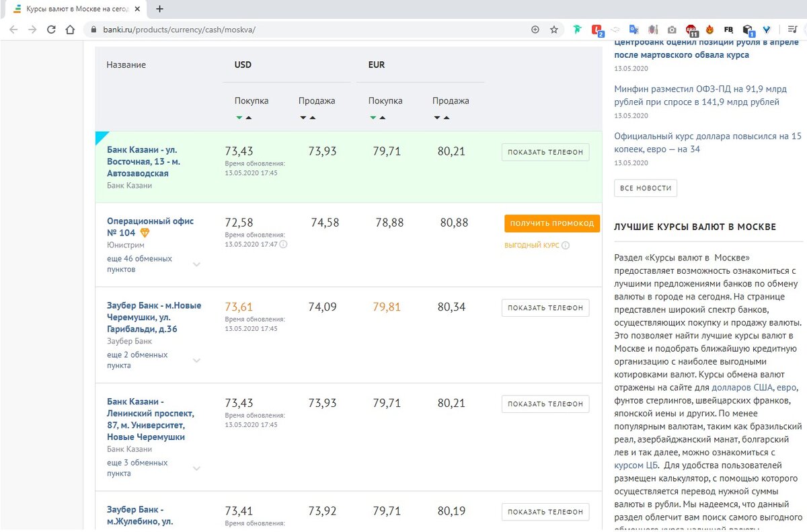The width and height of the screenshot is (807, 532).
Task: Click the "Все новости" button
Action: tap(646, 188)
